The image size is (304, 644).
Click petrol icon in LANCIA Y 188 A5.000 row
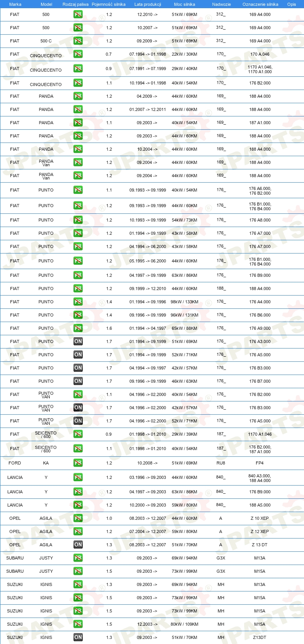(78, 505)
